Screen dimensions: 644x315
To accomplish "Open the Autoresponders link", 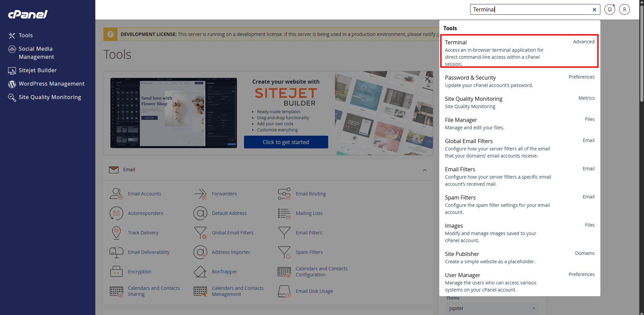I will coord(146,213).
